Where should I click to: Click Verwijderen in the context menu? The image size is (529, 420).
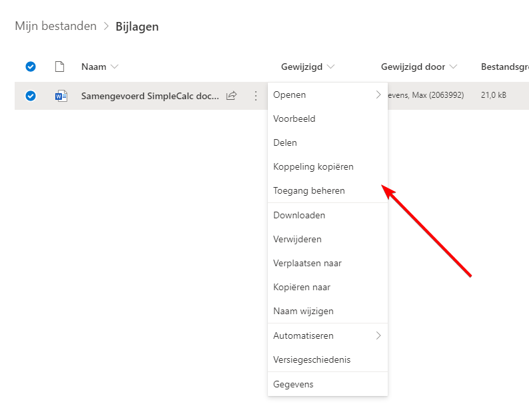pos(298,239)
